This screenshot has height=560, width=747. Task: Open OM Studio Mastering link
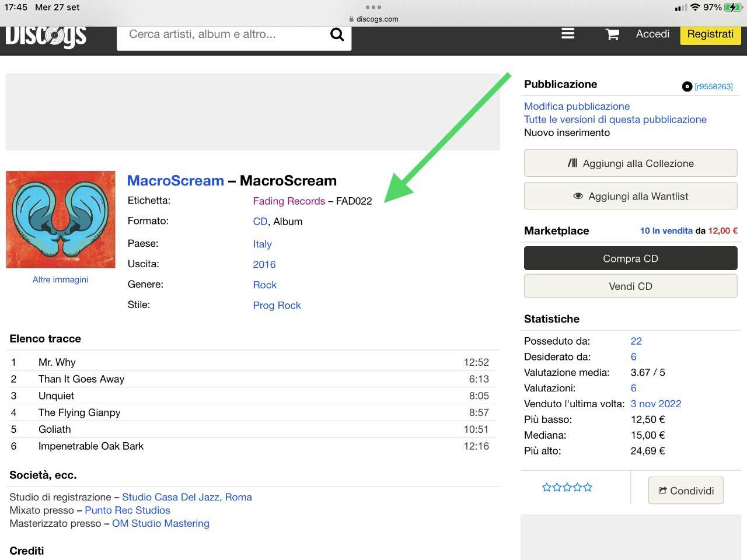pos(160,523)
